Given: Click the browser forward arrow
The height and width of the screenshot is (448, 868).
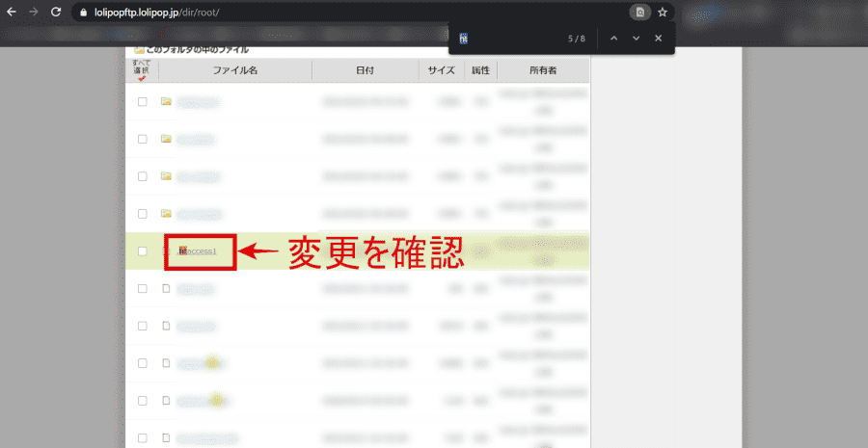Looking at the screenshot, I should [x=34, y=13].
